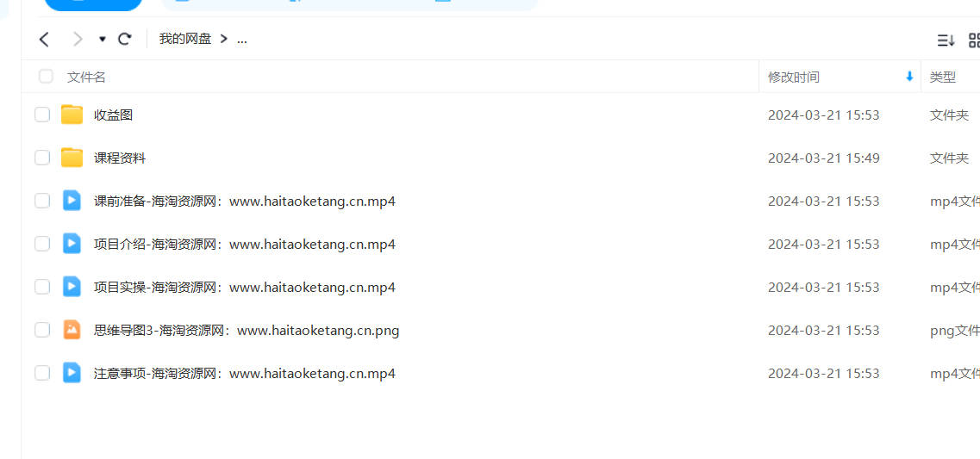Check the box for 收益图 folder
980x459 pixels.
[42, 115]
